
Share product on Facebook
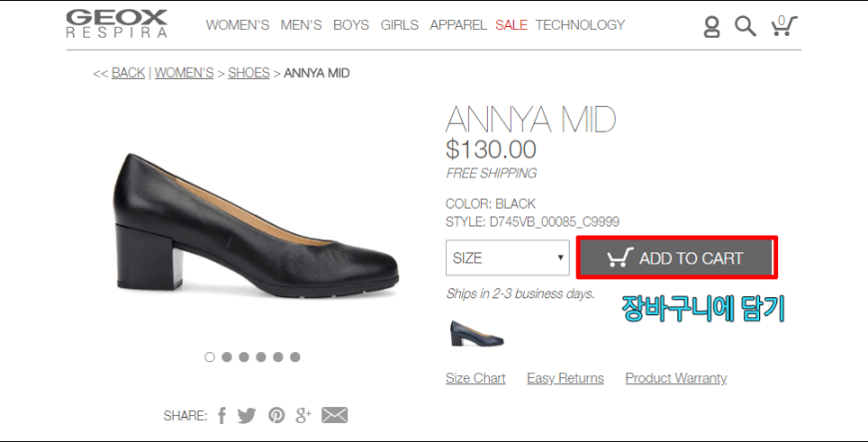(221, 415)
